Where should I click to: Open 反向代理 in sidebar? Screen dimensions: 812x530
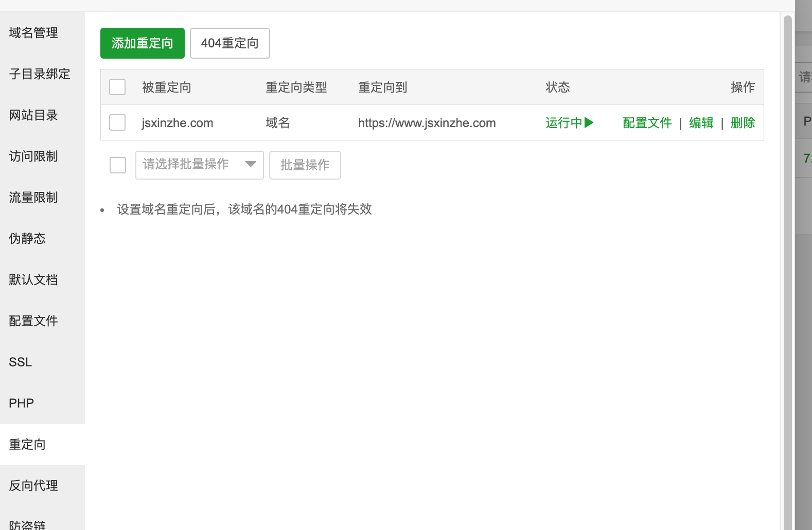point(42,486)
